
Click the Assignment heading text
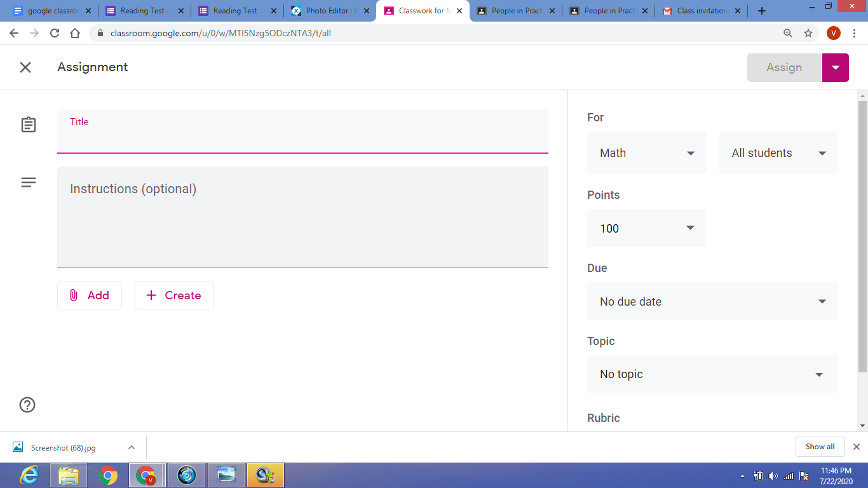(93, 67)
